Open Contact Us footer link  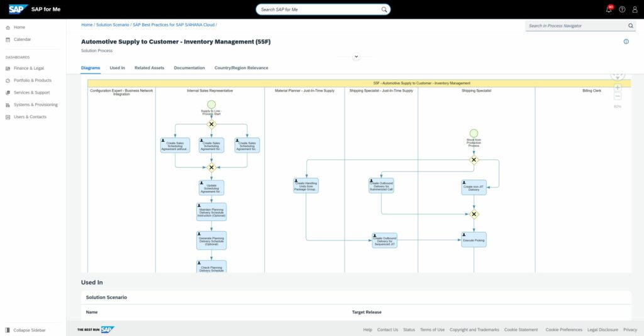coord(387,330)
